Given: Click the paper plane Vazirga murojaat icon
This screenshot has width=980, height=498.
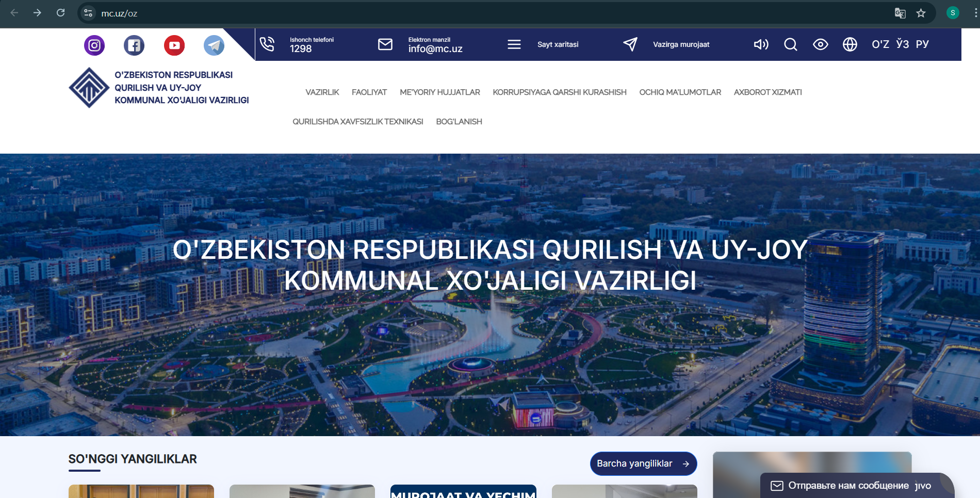Looking at the screenshot, I should (x=630, y=44).
